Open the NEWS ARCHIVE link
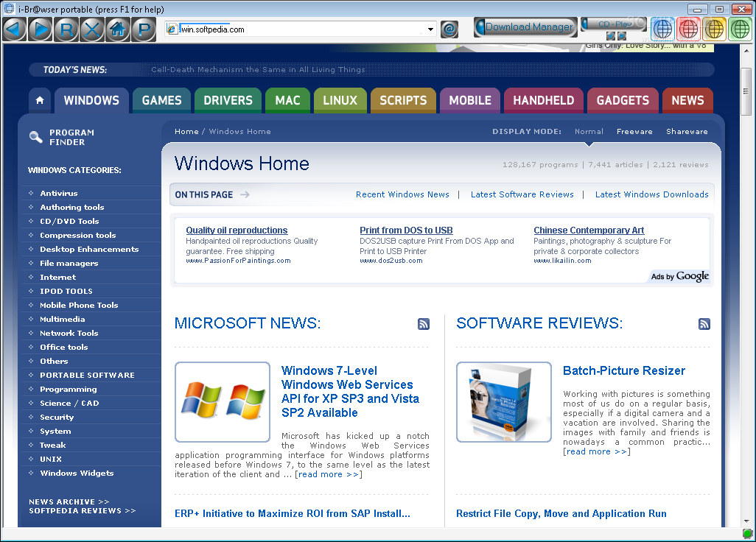Viewport: 756px width, 542px height. pyautogui.click(x=69, y=502)
